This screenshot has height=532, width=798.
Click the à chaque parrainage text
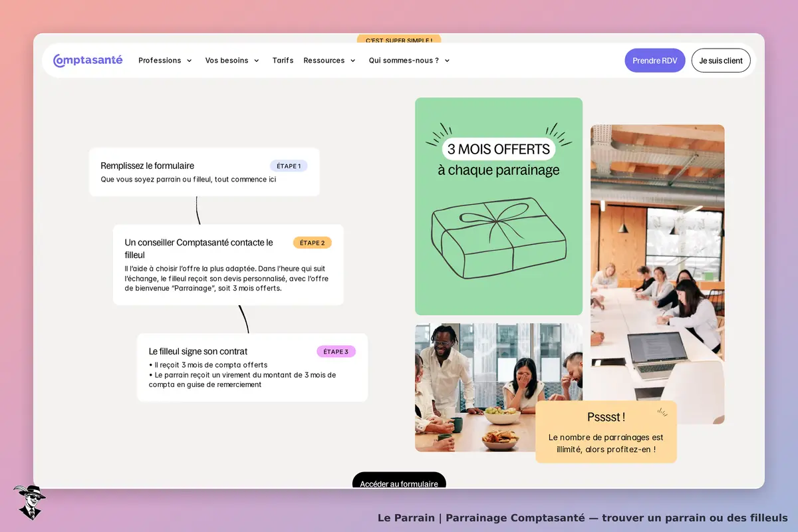tap(499, 170)
